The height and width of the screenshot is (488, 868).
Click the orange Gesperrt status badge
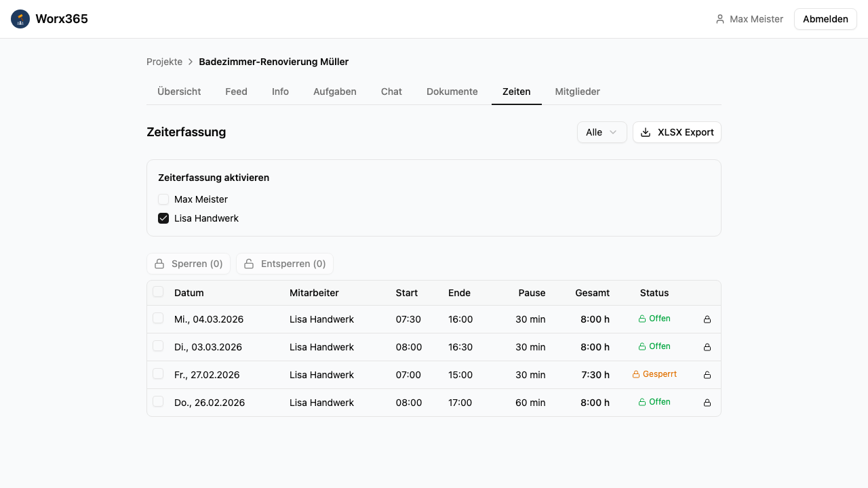tap(654, 374)
